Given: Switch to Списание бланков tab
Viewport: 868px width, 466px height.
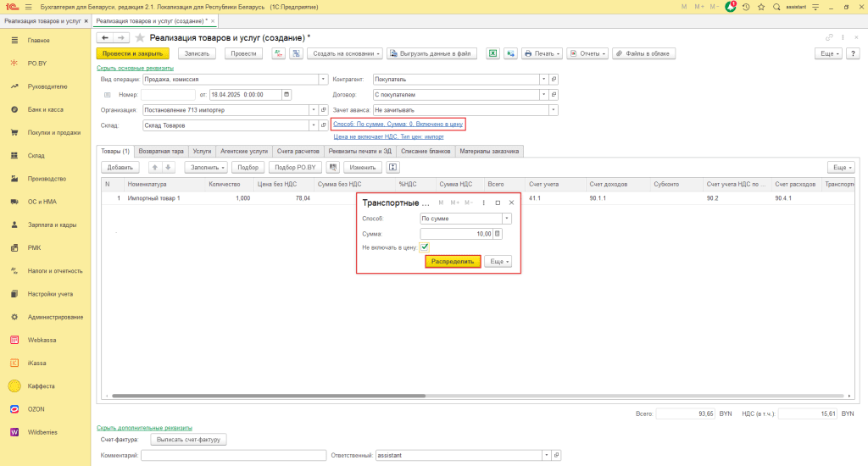Looking at the screenshot, I should coord(426,151).
